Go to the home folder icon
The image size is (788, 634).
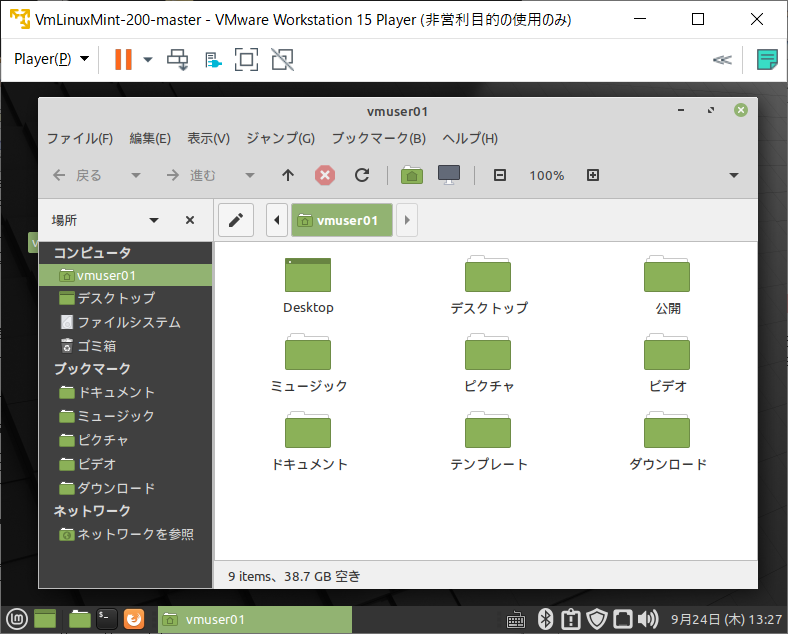click(x=412, y=175)
